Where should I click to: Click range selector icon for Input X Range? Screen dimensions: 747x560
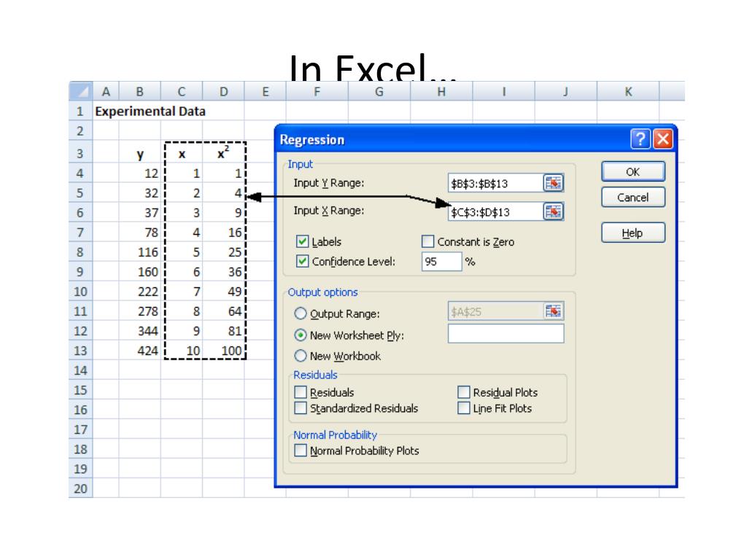coord(553,211)
